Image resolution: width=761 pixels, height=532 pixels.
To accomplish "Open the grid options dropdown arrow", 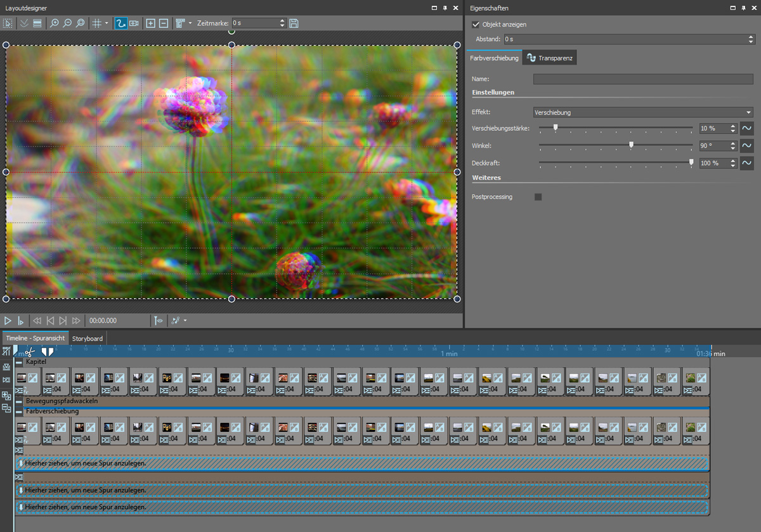I will click(x=107, y=23).
